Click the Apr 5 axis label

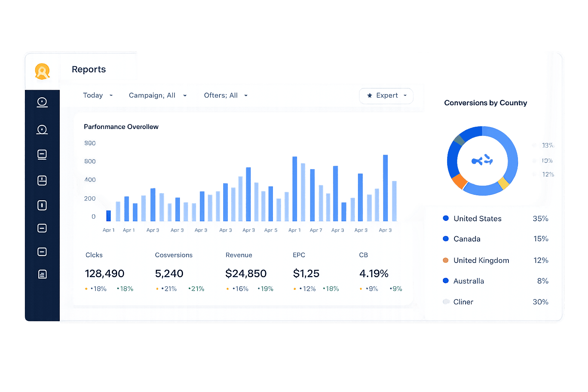pyautogui.click(x=271, y=230)
